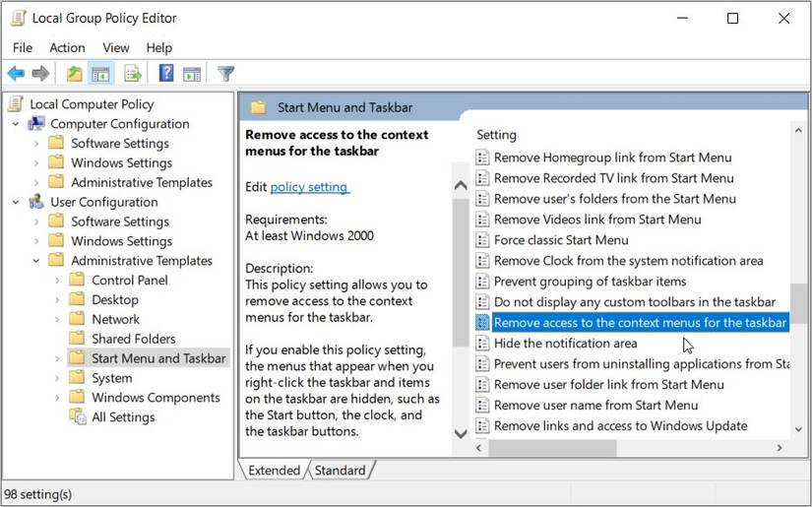The height and width of the screenshot is (507, 812).
Task: Open the View menu
Action: 116,47
